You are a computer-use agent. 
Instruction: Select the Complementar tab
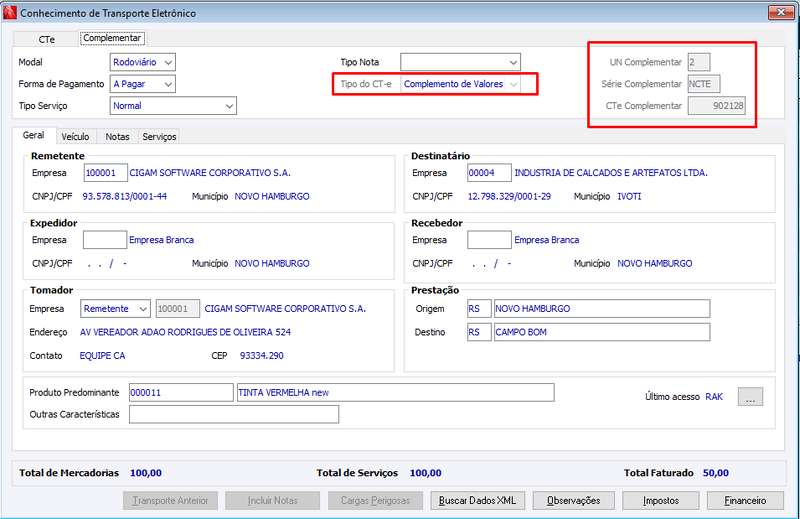pos(112,38)
